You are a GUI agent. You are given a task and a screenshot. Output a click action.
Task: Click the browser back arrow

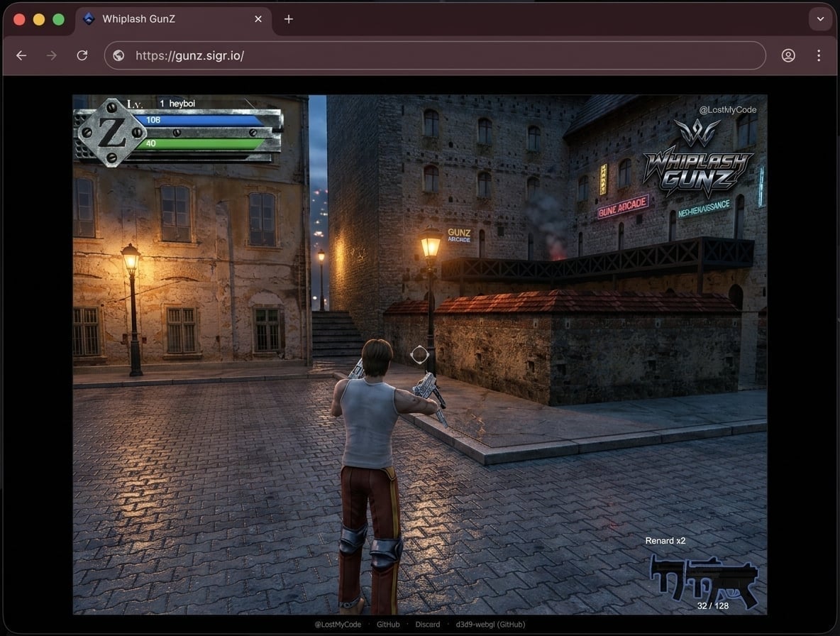(21, 55)
